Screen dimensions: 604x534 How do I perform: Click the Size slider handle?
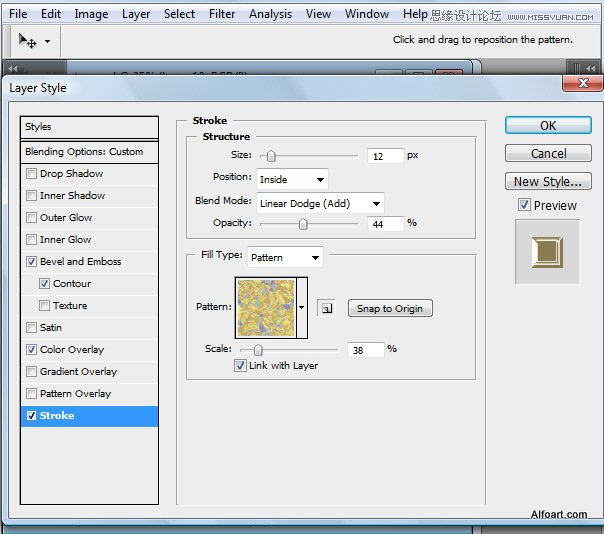click(271, 156)
